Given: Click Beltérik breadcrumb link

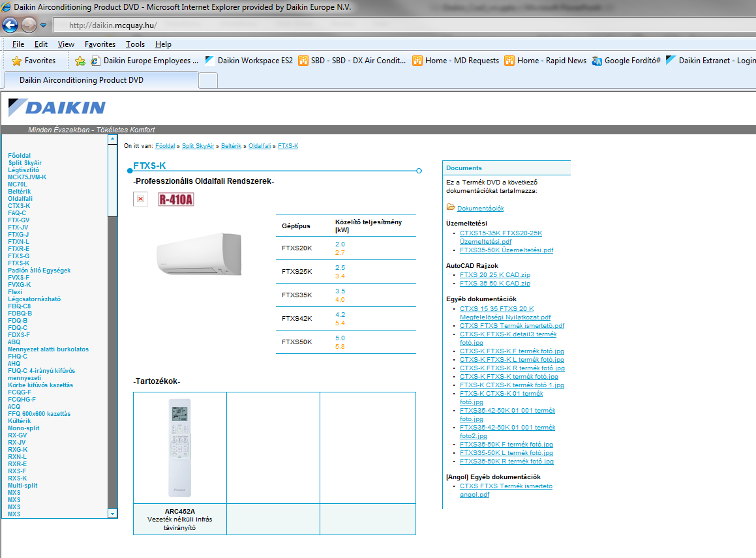Looking at the screenshot, I should click(x=231, y=146).
